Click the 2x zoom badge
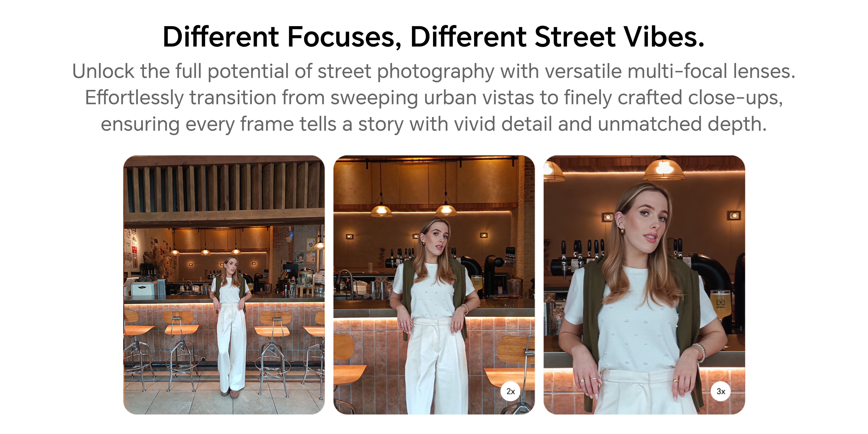 (x=511, y=391)
